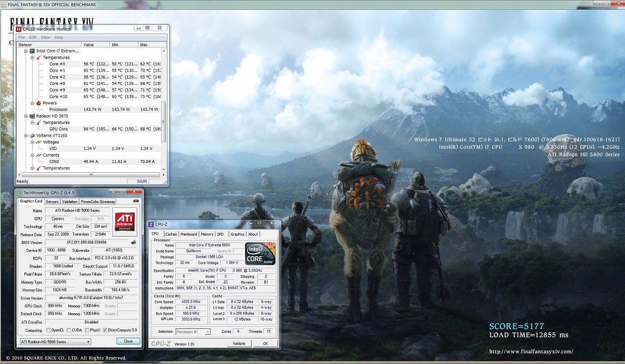Switch to the Memory tab in CPU-Z
The image size is (625, 364).
click(x=207, y=234)
